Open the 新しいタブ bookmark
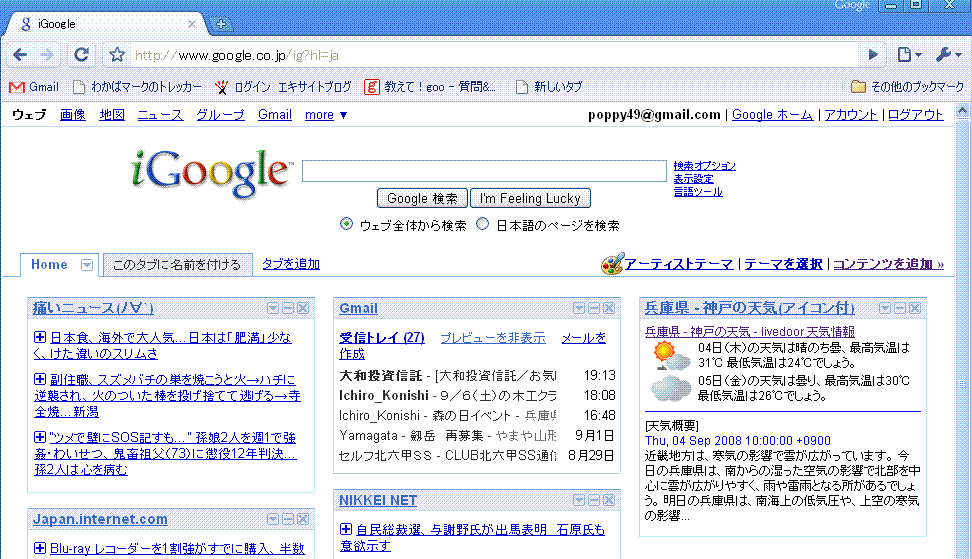This screenshot has height=559, width=972. coord(549,87)
